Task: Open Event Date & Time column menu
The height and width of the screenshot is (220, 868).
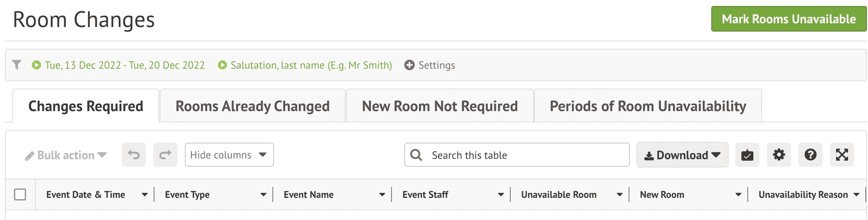Action: pyautogui.click(x=145, y=194)
